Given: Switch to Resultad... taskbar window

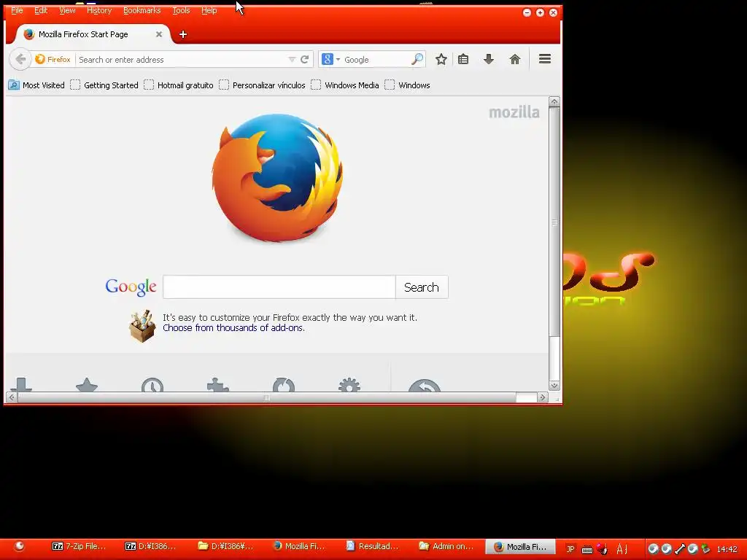Looking at the screenshot, I should tap(372, 546).
